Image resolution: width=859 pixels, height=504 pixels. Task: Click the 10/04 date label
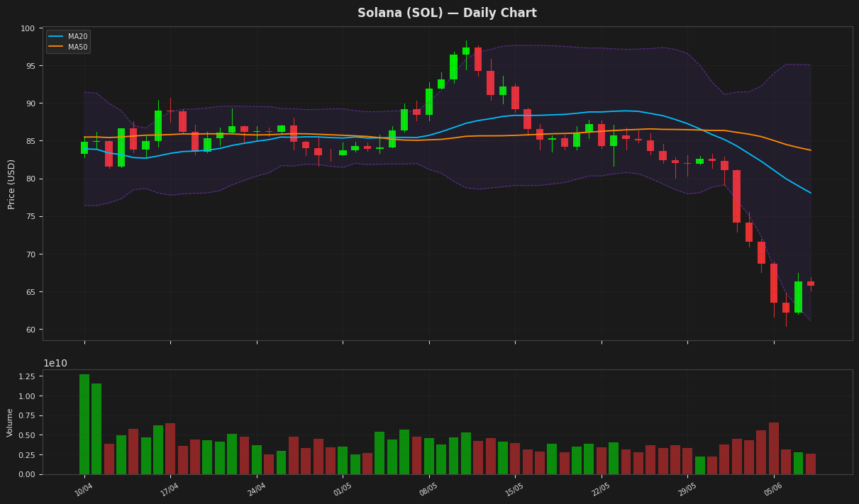pos(84,489)
